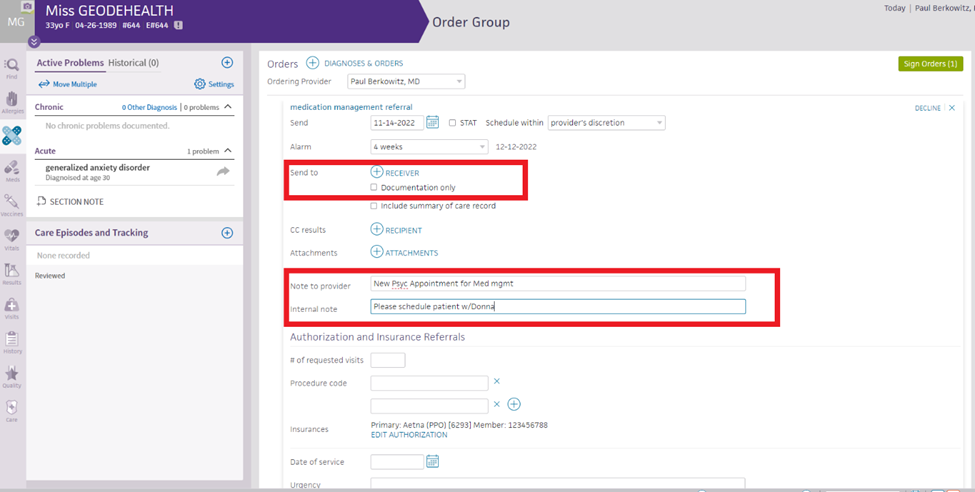975x492 pixels.
Task: Open the Ordering Provider dropdown
Action: [406, 81]
